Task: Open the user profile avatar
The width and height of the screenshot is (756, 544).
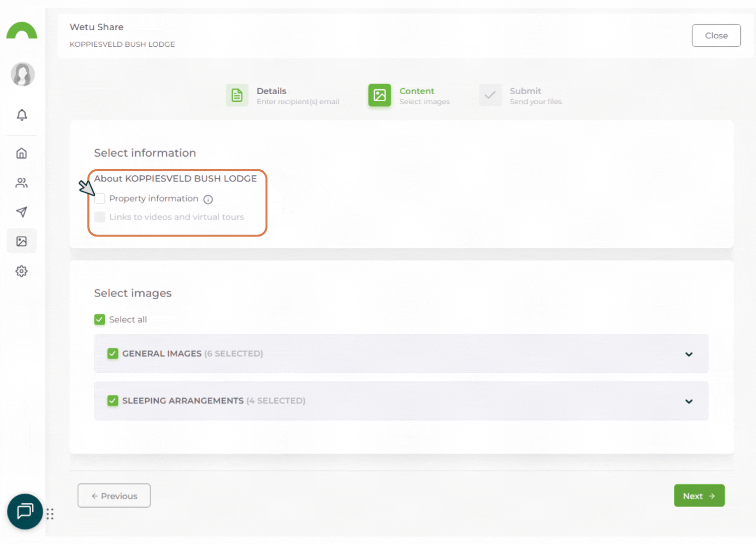Action: pyautogui.click(x=23, y=75)
